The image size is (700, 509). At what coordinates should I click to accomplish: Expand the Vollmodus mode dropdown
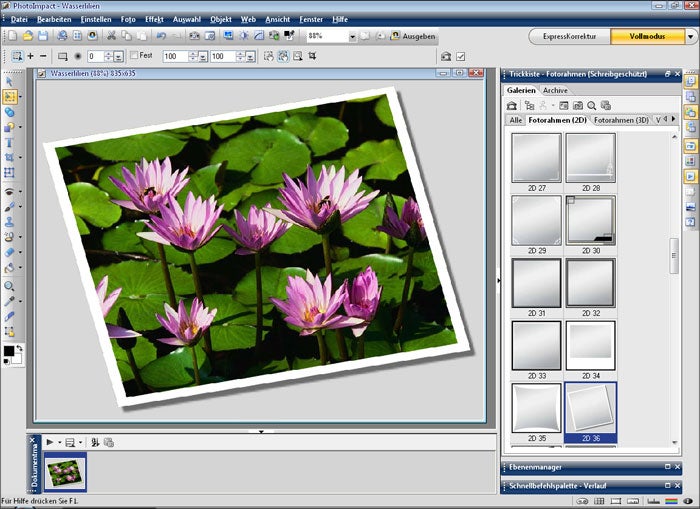click(x=690, y=36)
